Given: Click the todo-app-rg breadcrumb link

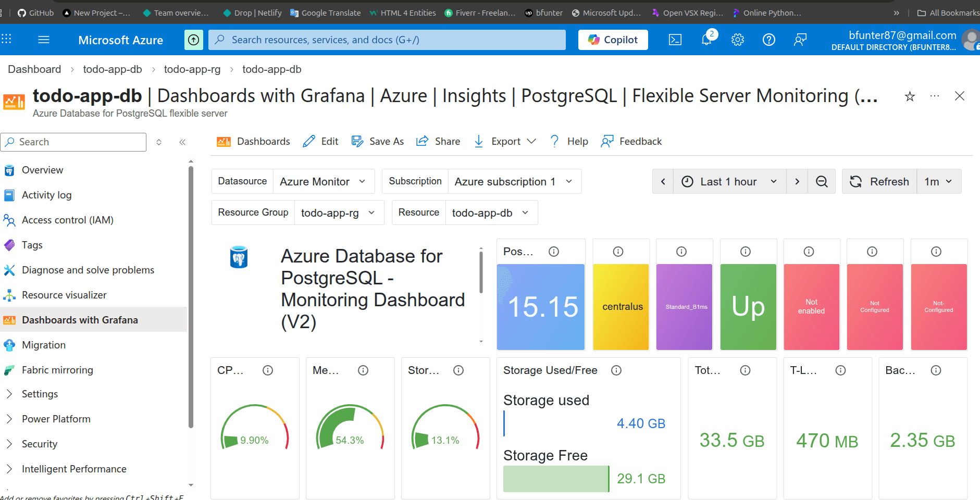Looking at the screenshot, I should [x=192, y=69].
